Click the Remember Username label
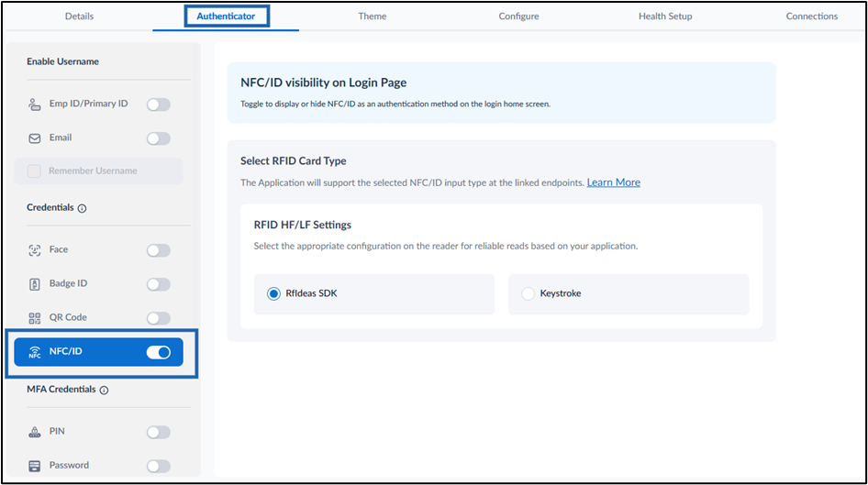Image resolution: width=868 pixels, height=485 pixels. [x=93, y=171]
